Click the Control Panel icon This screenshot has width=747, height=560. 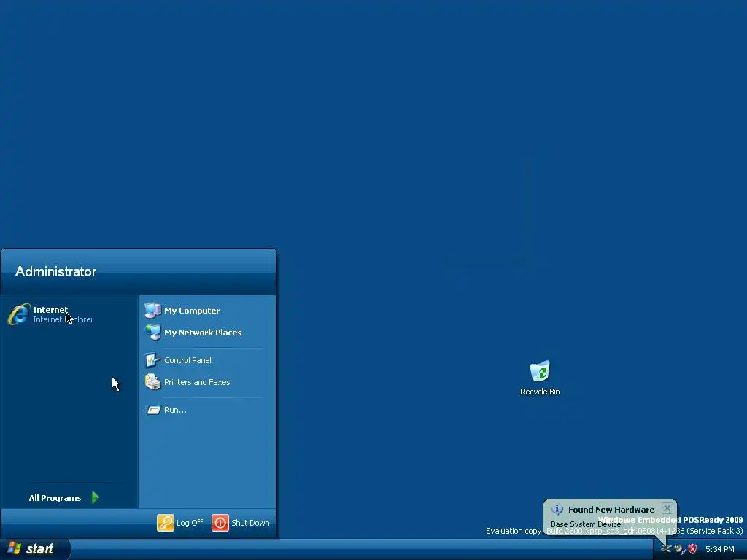tap(153, 360)
